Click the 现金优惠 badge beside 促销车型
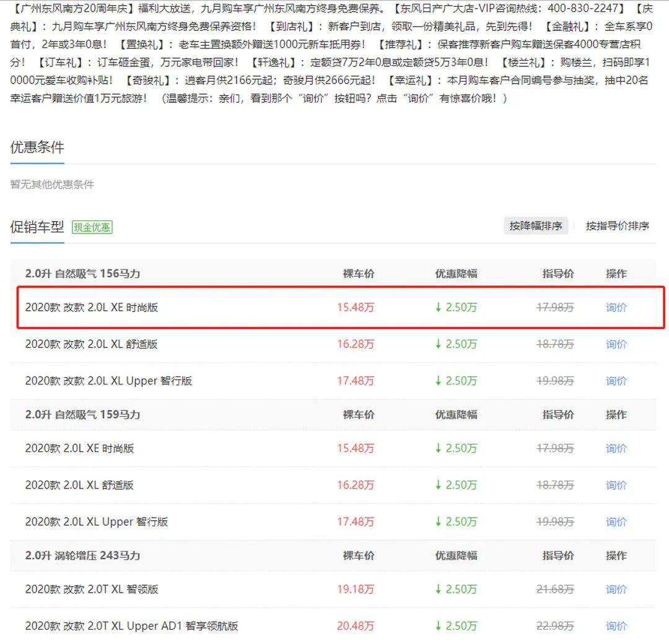Screen dimensions: 669x644 pos(92,227)
